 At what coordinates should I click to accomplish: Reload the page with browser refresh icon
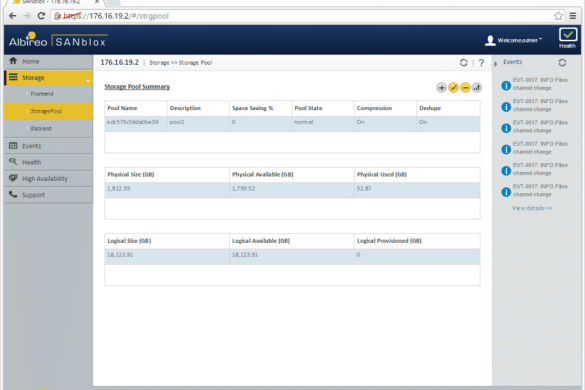[41, 16]
